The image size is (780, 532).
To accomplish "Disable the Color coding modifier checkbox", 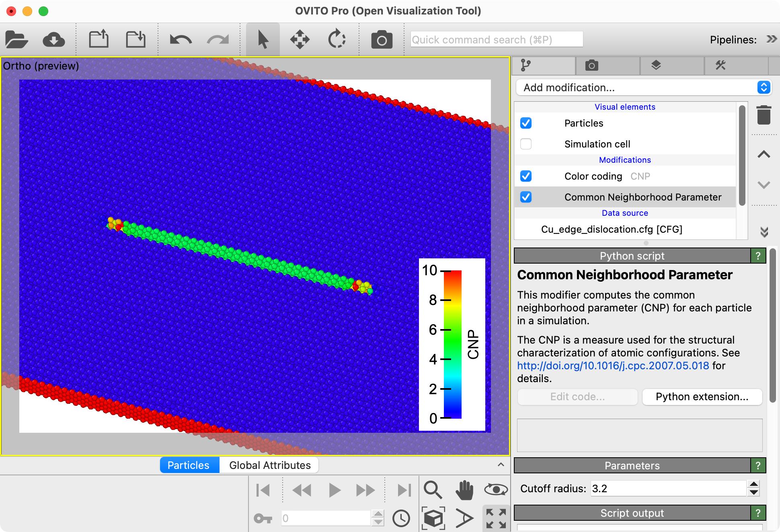I will click(526, 176).
